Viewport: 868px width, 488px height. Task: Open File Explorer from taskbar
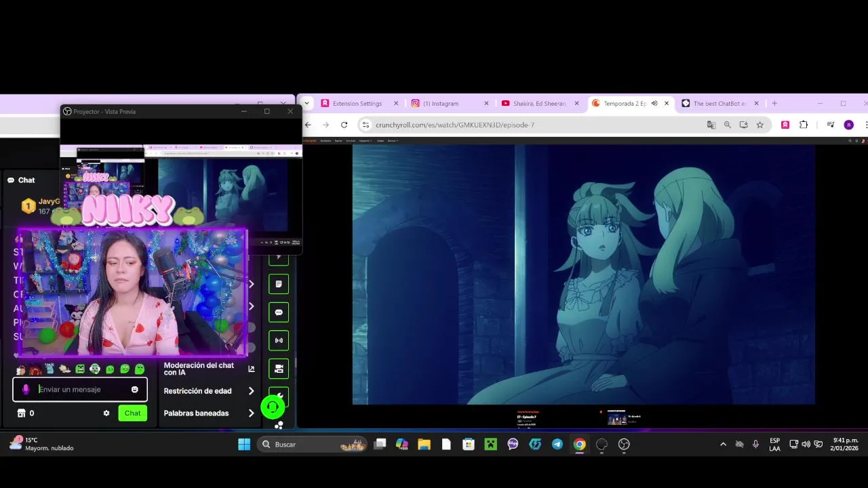pyautogui.click(x=424, y=445)
